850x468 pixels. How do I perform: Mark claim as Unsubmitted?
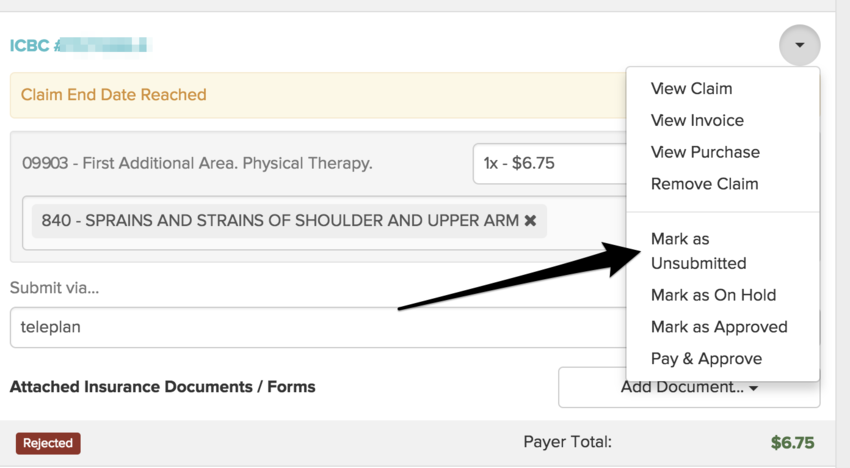tap(698, 251)
